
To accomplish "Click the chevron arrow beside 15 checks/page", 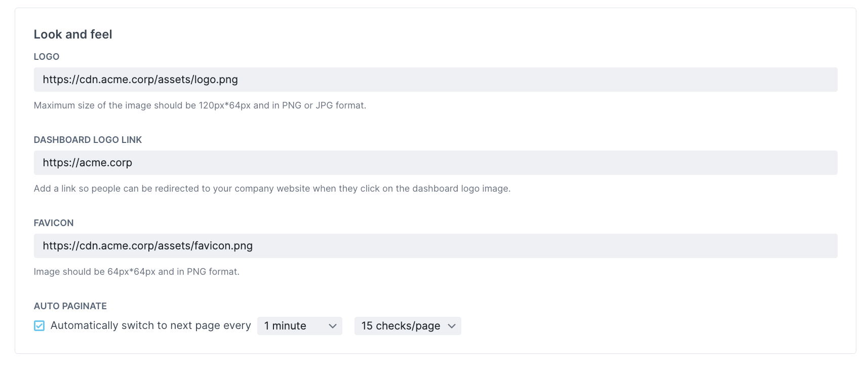I will coord(452,326).
